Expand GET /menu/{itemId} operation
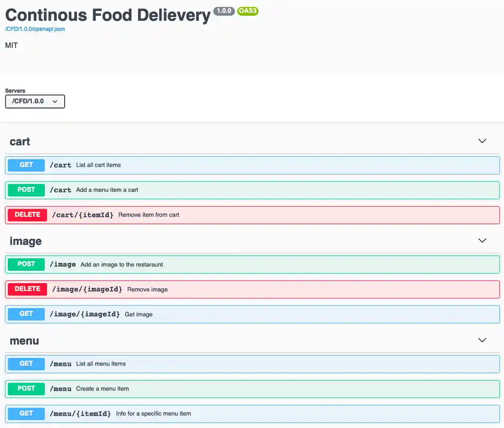 252,414
